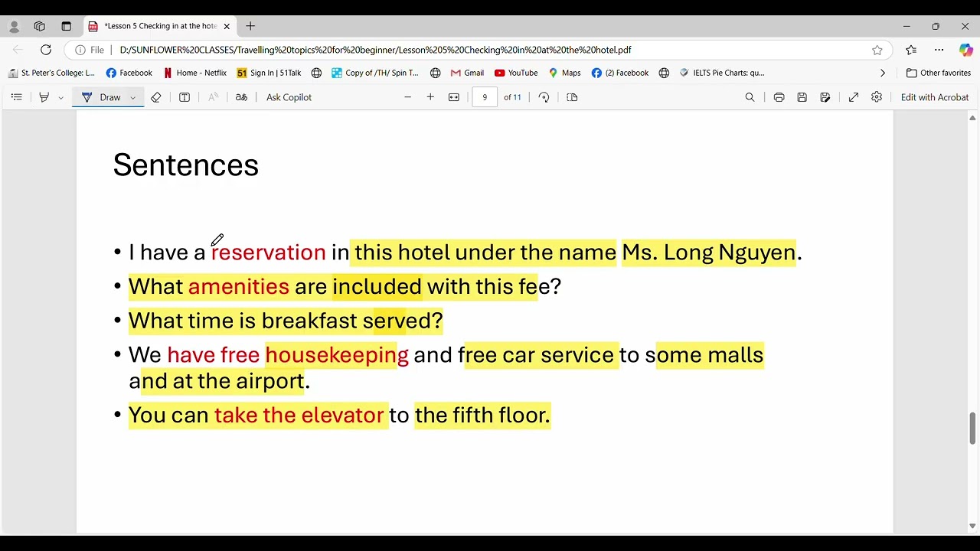Click the vertical scrollbar thumb

pyautogui.click(x=972, y=429)
